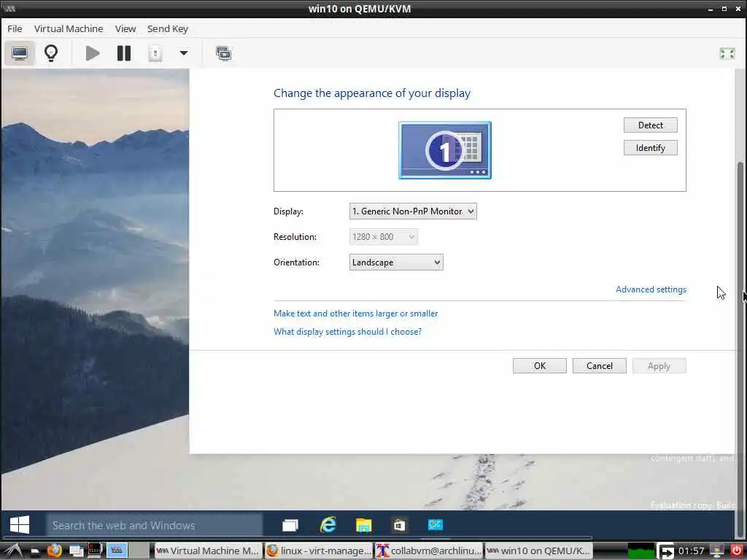Image resolution: width=747 pixels, height=560 pixels.
Task: Click the Shut down virtual machine icon
Action: click(x=155, y=53)
